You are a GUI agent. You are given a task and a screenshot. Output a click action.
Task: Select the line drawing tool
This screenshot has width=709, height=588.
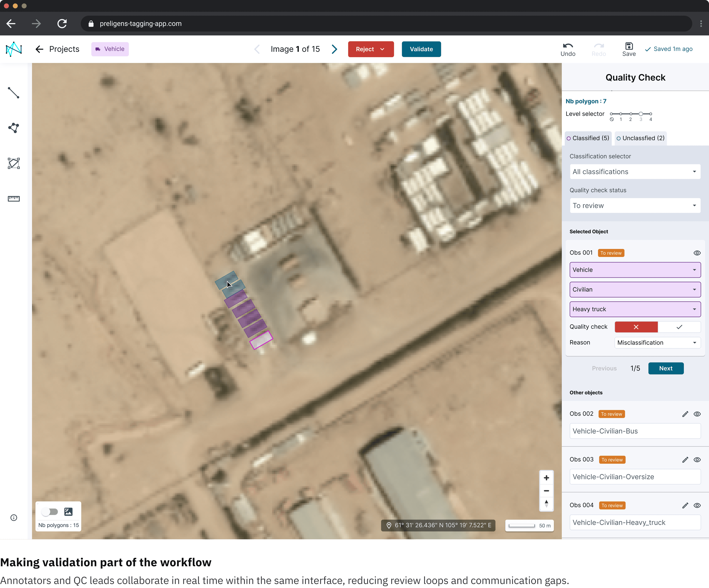point(13,93)
